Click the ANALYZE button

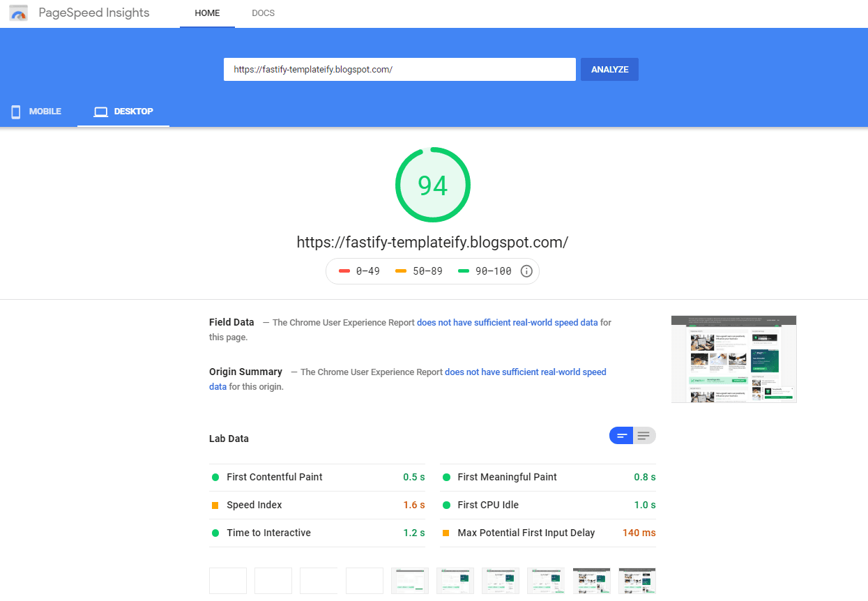[x=609, y=69]
